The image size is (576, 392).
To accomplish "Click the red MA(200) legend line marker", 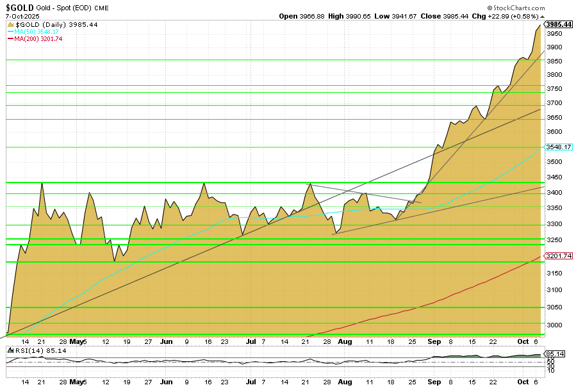I will [10, 38].
